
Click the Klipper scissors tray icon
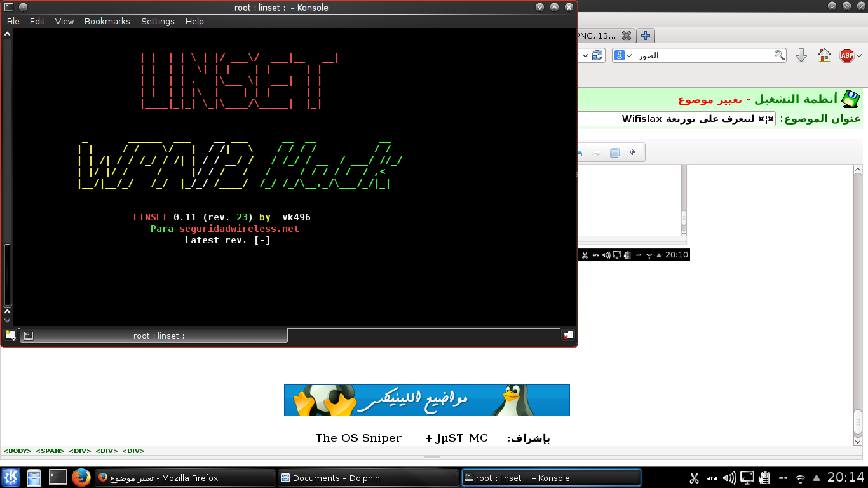click(694, 478)
